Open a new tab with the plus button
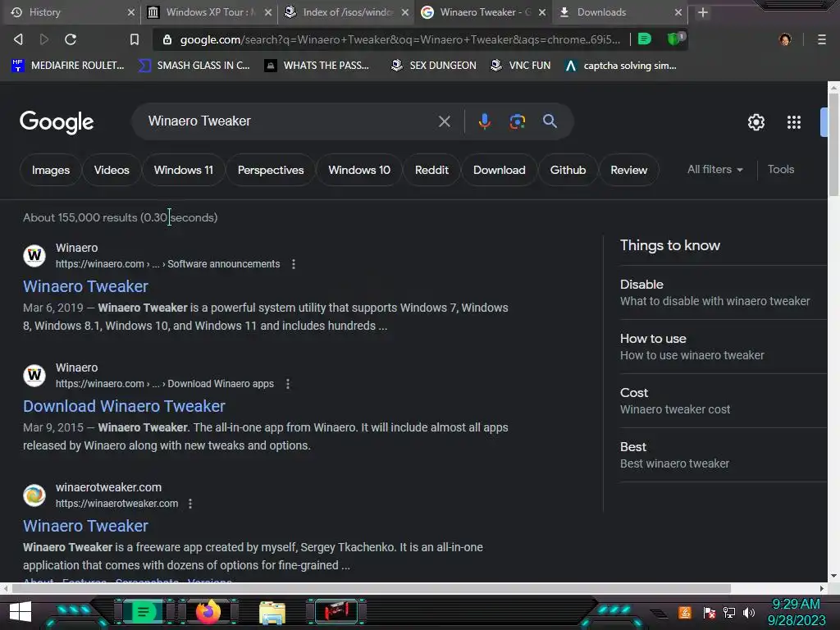 point(703,12)
